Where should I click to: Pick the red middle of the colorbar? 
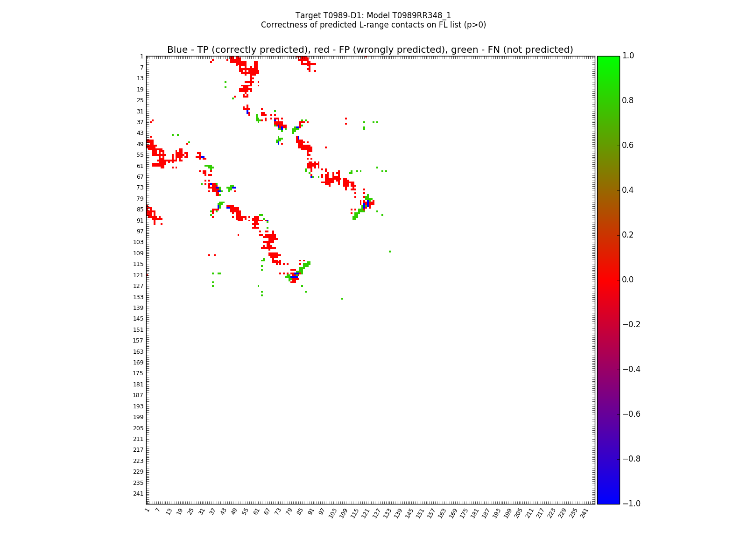coord(608,280)
